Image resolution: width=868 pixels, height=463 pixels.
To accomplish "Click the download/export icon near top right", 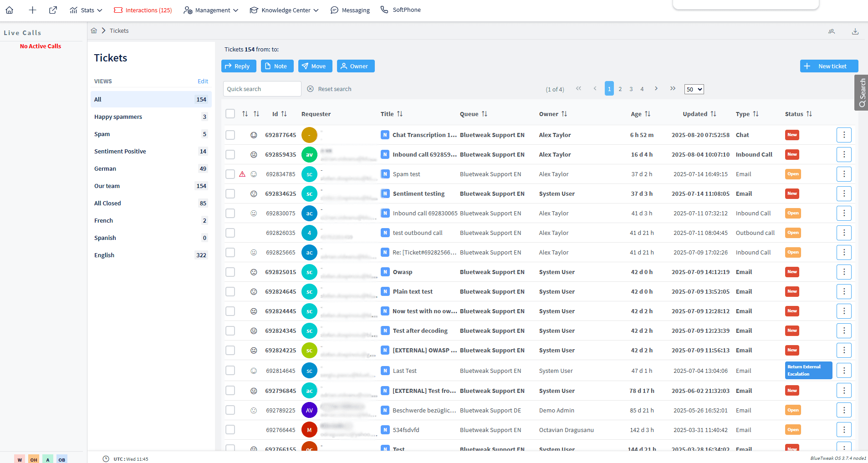I will 855,31.
